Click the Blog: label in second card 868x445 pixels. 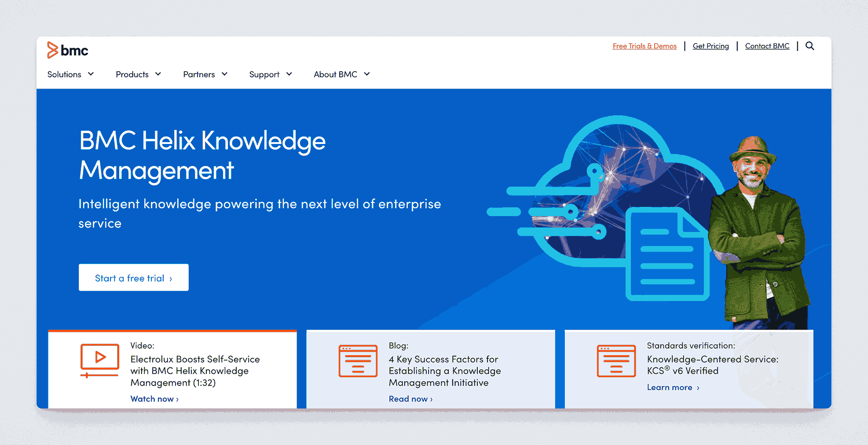399,346
